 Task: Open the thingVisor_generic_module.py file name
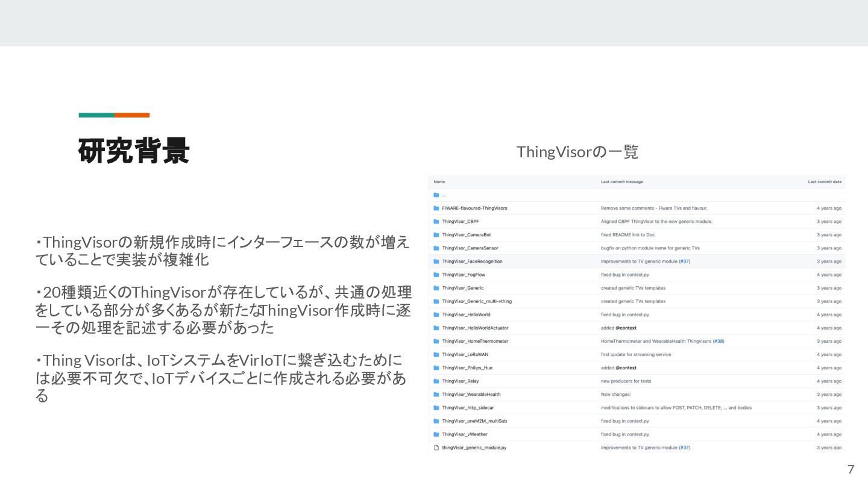pos(474,448)
